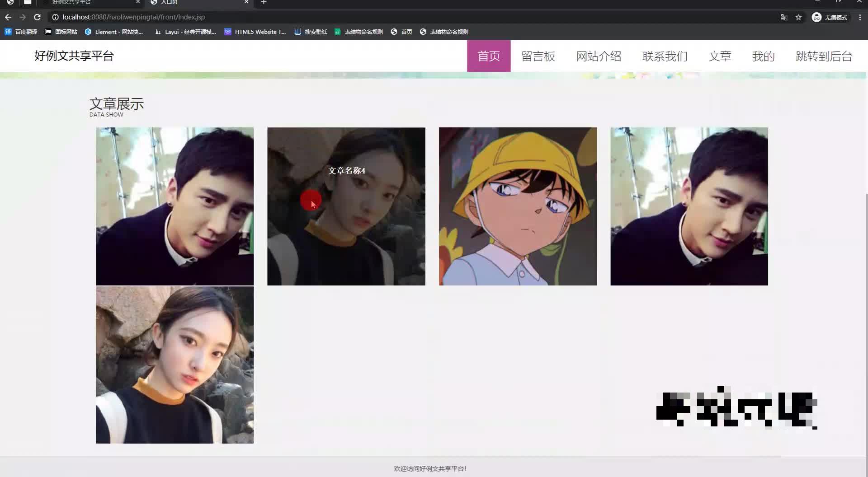Viewport: 868px width, 477px height.
Task: Open the 首页 bookmark in bookmarks bar
Action: [x=401, y=32]
